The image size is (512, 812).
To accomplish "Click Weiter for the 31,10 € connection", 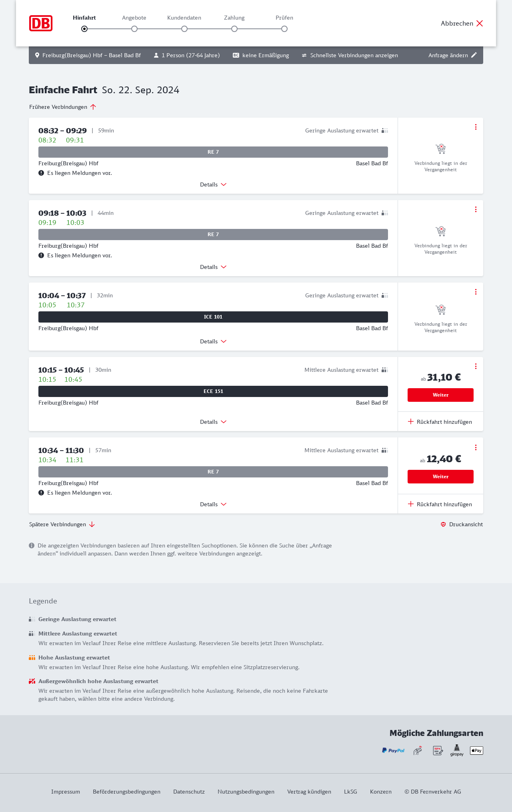I will (440, 395).
